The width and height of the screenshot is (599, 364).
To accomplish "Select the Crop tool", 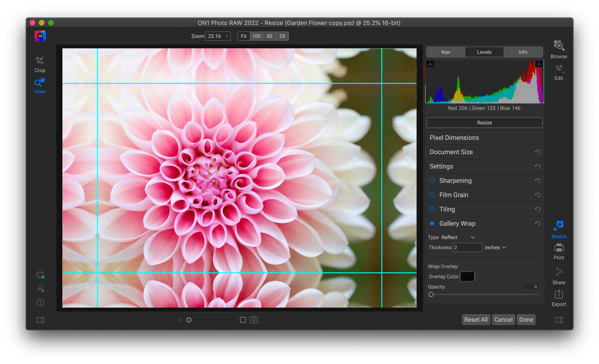I will coord(40,64).
